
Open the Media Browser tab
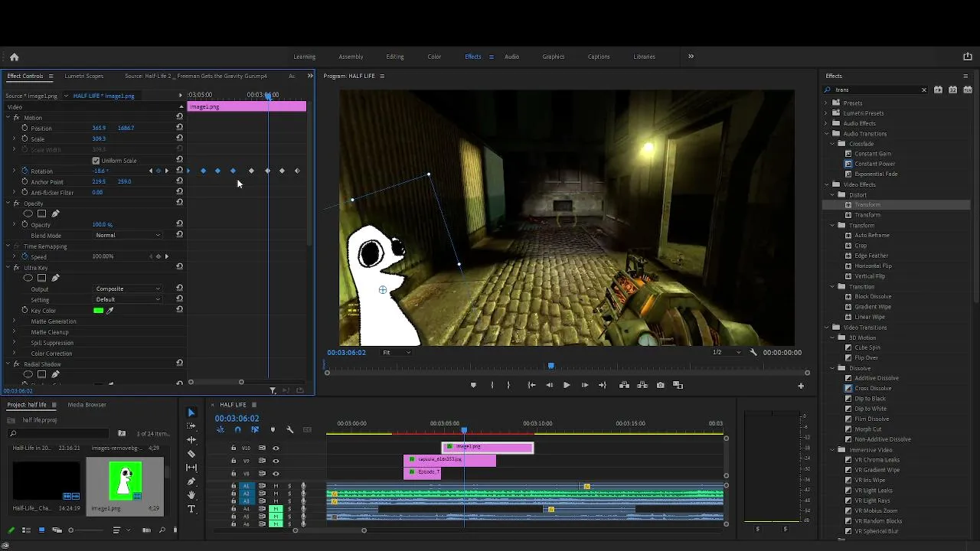coord(87,405)
